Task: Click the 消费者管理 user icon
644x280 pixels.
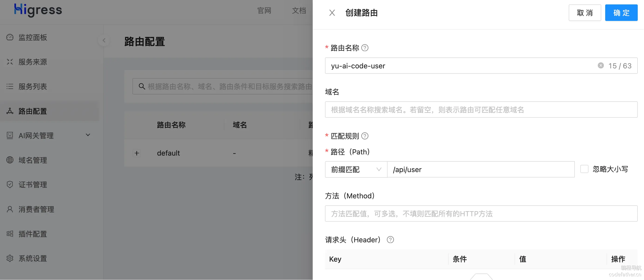Action: click(10, 209)
